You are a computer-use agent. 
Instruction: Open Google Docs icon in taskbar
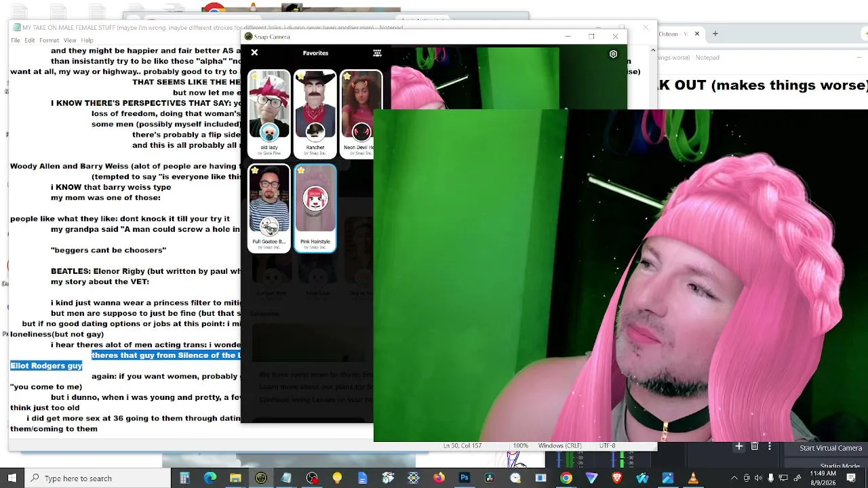click(363, 479)
